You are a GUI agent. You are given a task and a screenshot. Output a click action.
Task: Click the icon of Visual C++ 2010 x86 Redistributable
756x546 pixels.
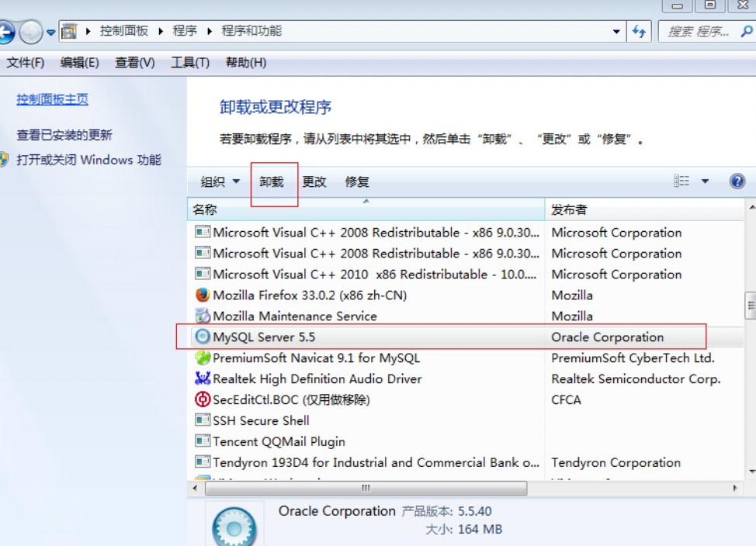coord(203,275)
